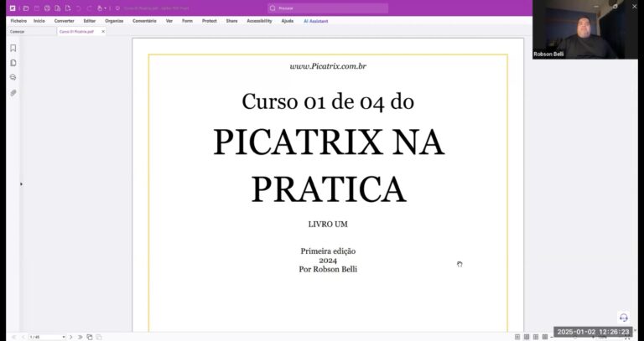Switch to continuous page view mode
644x341 pixels.
(526, 337)
